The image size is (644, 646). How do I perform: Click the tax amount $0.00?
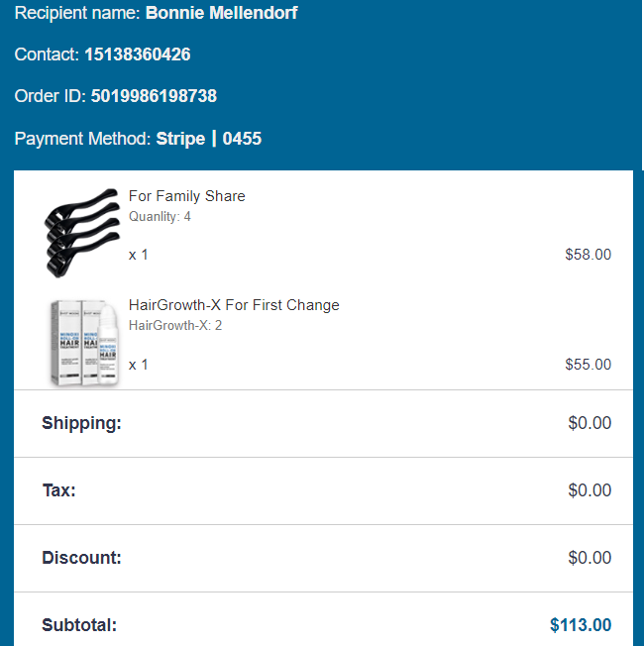pos(590,490)
